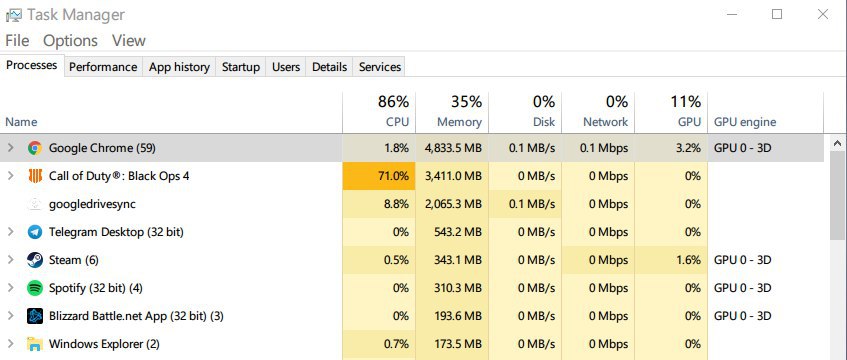Expand the Blizzard Battle.net App group
This screenshot has width=847, height=360.
pos(10,316)
